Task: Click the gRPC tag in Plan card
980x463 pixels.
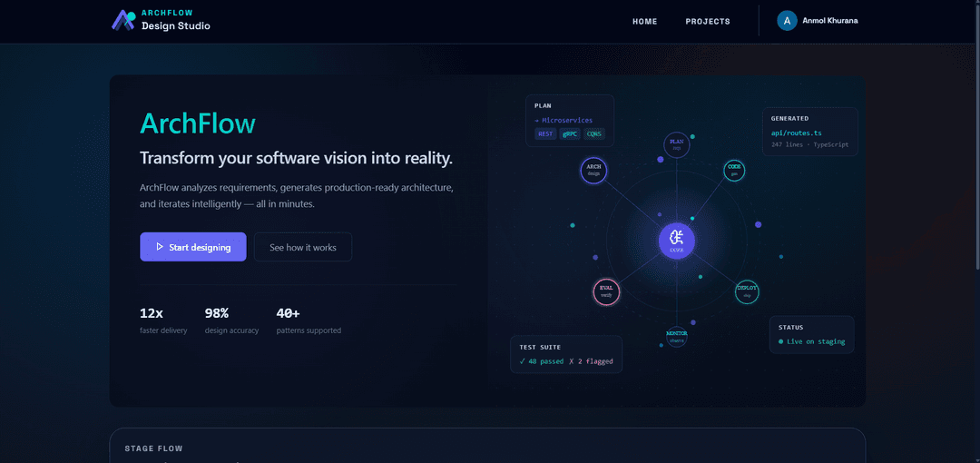Action: tap(570, 133)
